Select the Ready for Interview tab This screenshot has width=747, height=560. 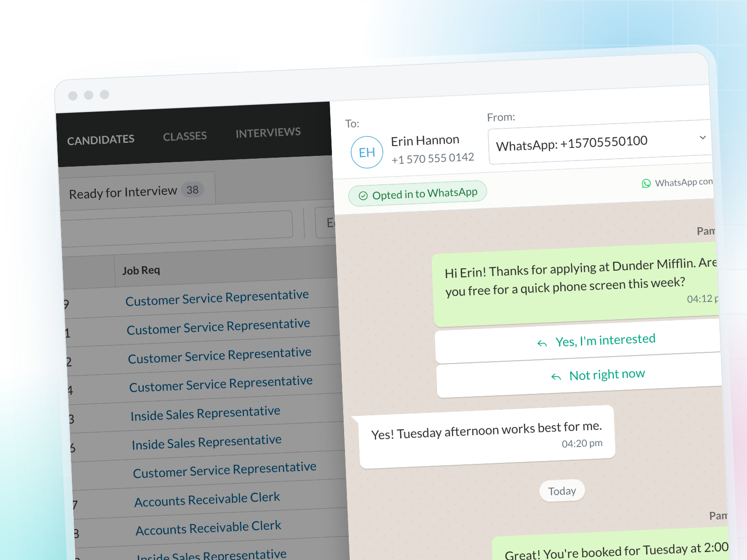138,191
